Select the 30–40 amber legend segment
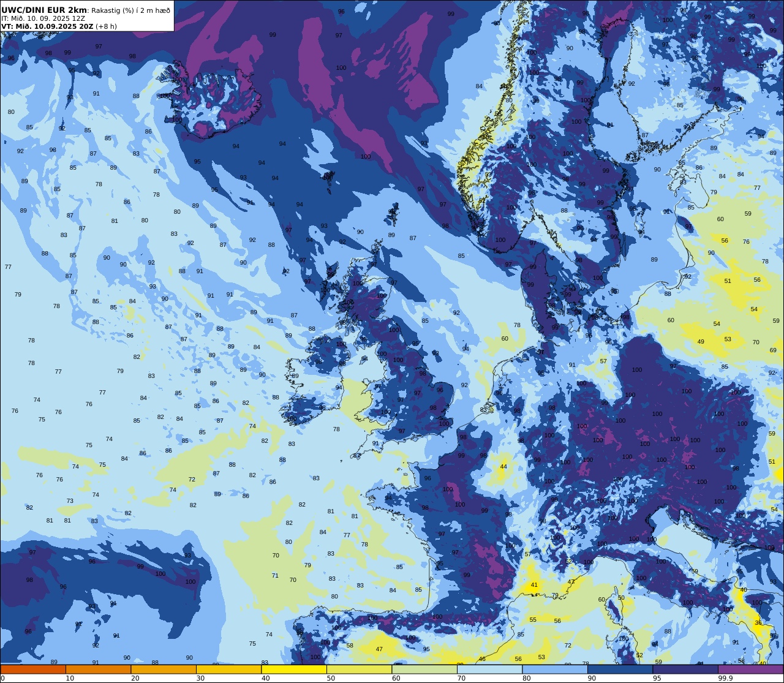The height and width of the screenshot is (683, 784). pyautogui.click(x=228, y=669)
